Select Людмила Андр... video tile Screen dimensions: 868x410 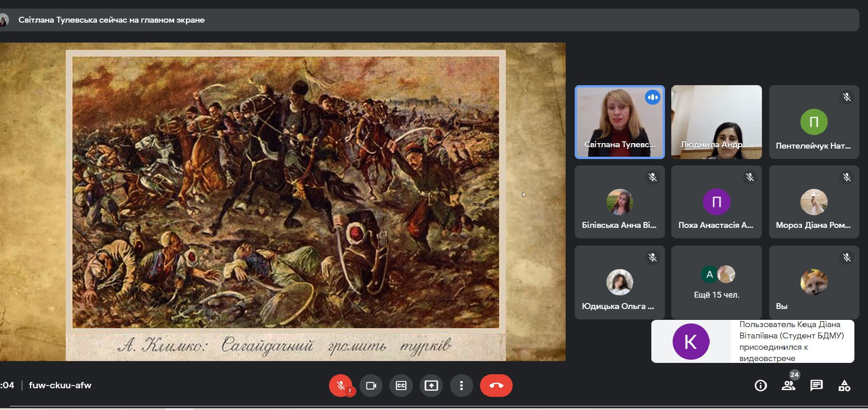(716, 122)
